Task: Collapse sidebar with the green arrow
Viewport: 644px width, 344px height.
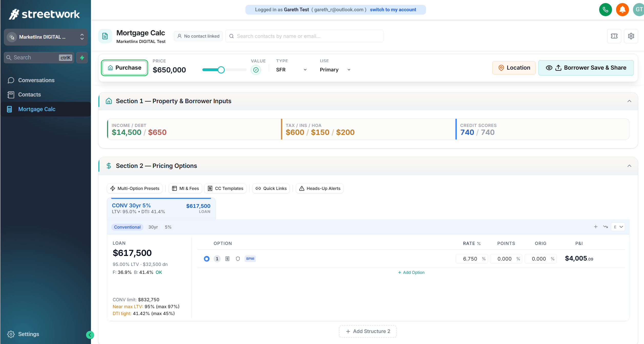Action: (x=90, y=335)
